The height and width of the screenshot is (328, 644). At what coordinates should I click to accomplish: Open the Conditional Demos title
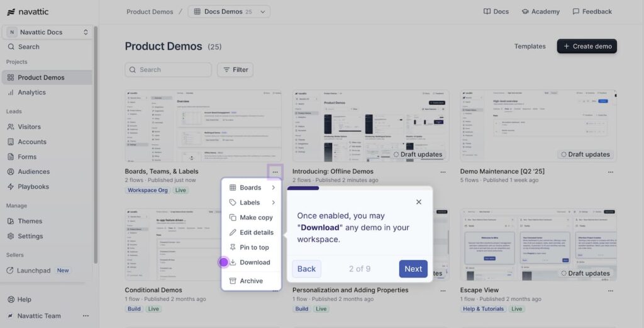[153, 290]
